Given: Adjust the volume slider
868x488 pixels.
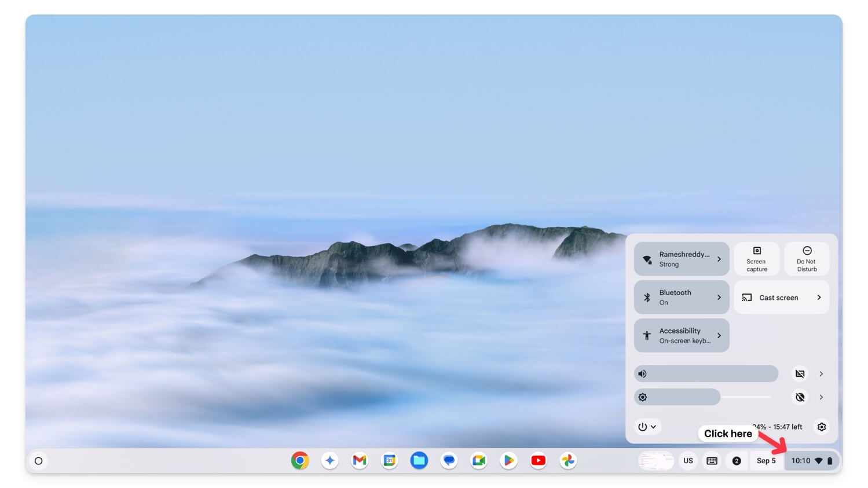Looking at the screenshot, I should click(706, 374).
